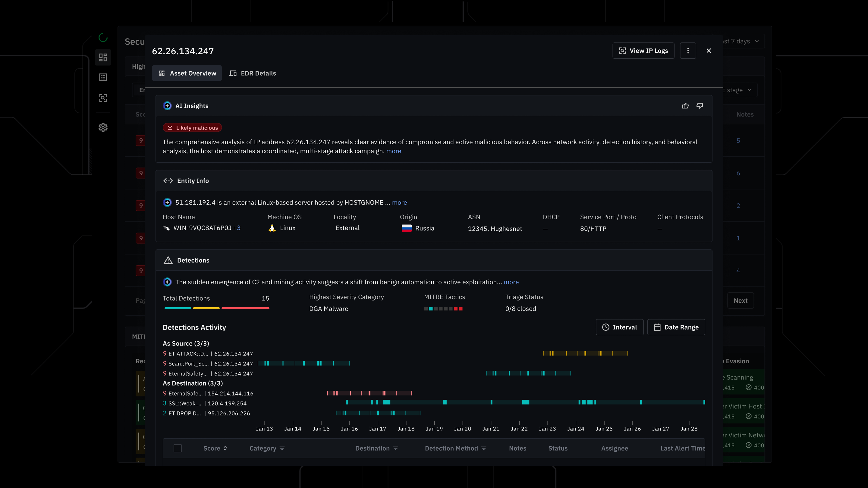Select the Asset Overview tab

tap(187, 73)
